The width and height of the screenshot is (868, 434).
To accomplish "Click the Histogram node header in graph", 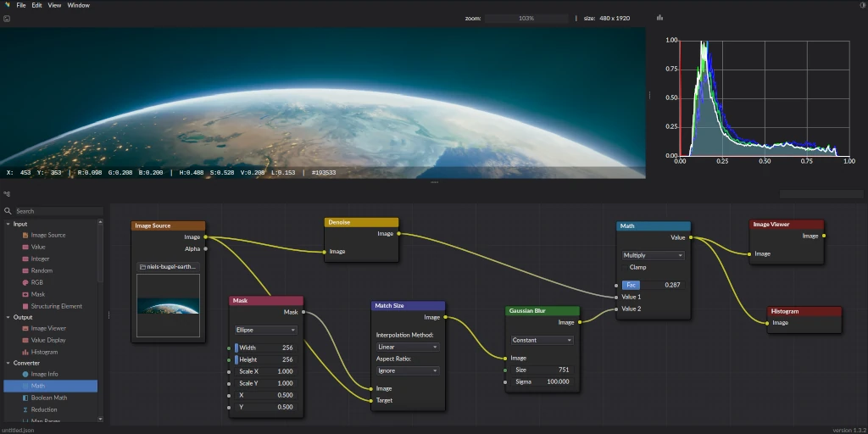I will 805,311.
